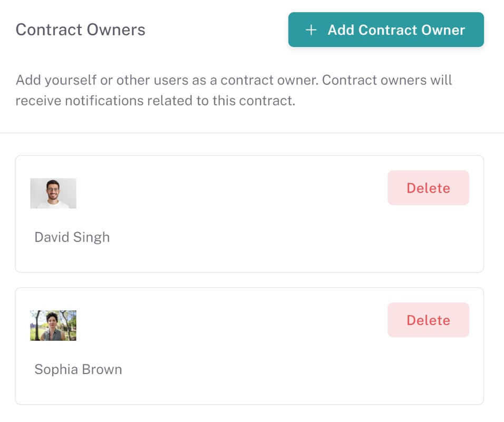This screenshot has width=504, height=422.
Task: Click the red Delete text beside Sophia Brown
Action: coord(428,320)
